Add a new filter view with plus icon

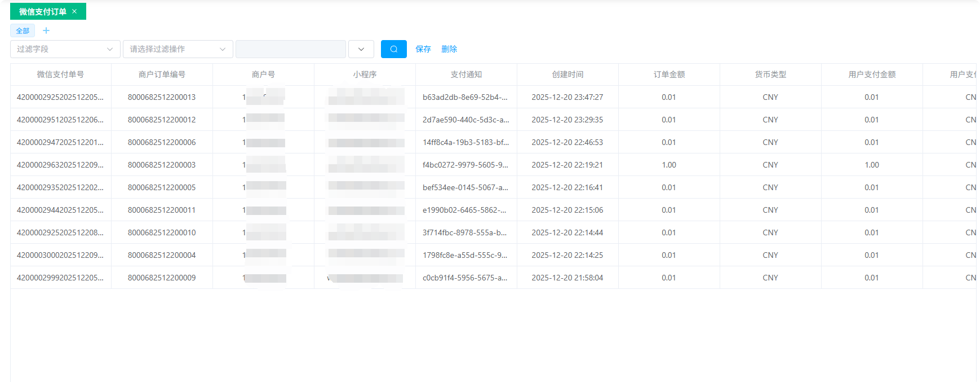coord(46,30)
